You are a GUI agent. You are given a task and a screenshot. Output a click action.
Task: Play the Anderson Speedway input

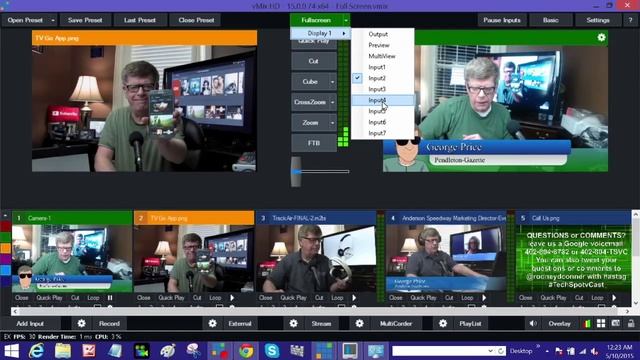coord(484,298)
